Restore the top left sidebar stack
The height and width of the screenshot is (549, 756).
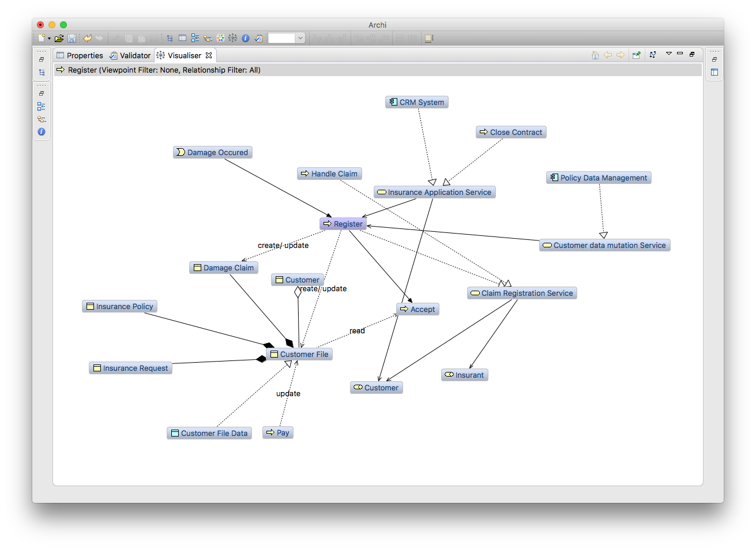point(42,59)
